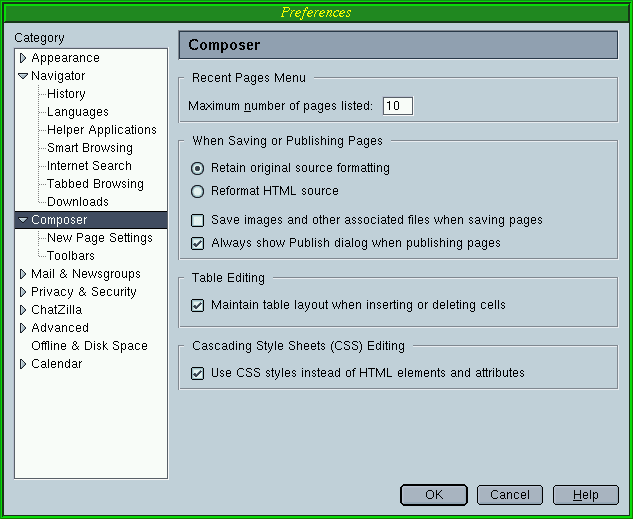The image size is (633, 519).
Task: Click the Preferences title bar
Action: point(316,13)
